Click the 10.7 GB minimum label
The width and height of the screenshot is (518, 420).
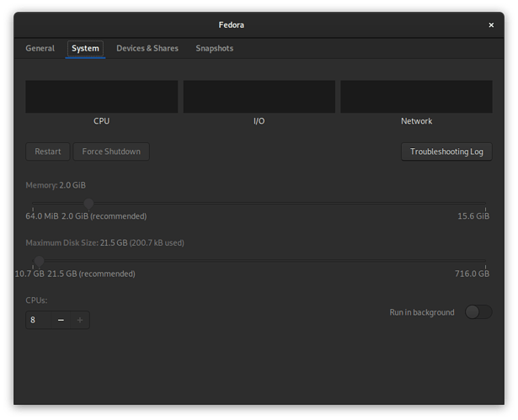tap(29, 274)
